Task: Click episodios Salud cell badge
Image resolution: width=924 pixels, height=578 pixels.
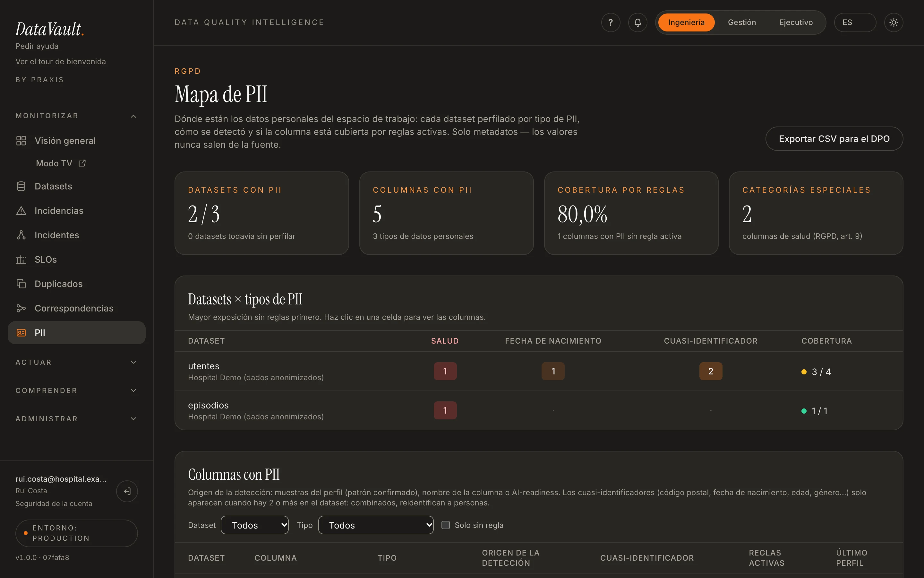Action: coord(445,410)
